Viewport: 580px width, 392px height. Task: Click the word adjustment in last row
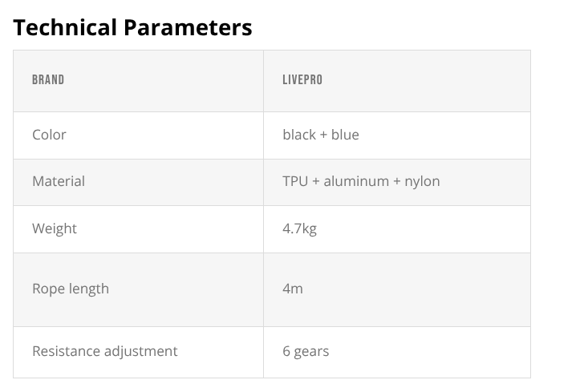pos(143,351)
